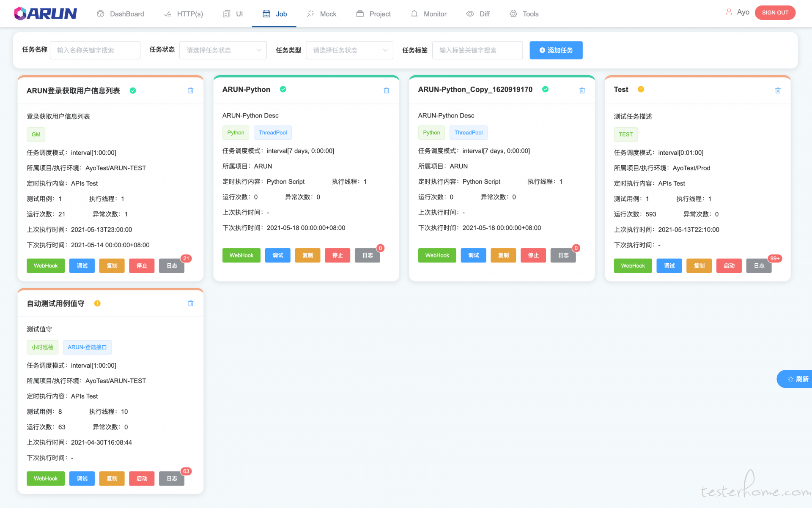Image resolution: width=812 pixels, height=508 pixels.
Task: Switch to the UI tab
Action: pos(233,14)
